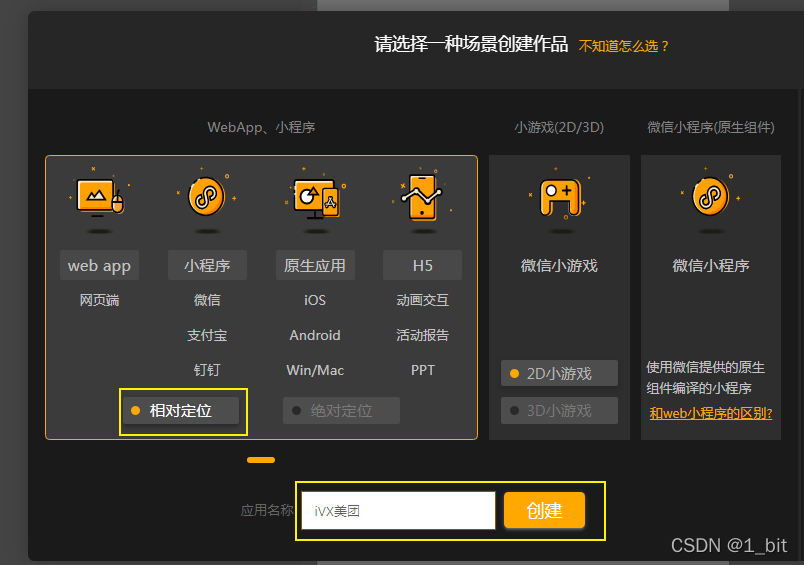Click the 动画交互 text
Screen dimensions: 804x565
[x=423, y=300]
